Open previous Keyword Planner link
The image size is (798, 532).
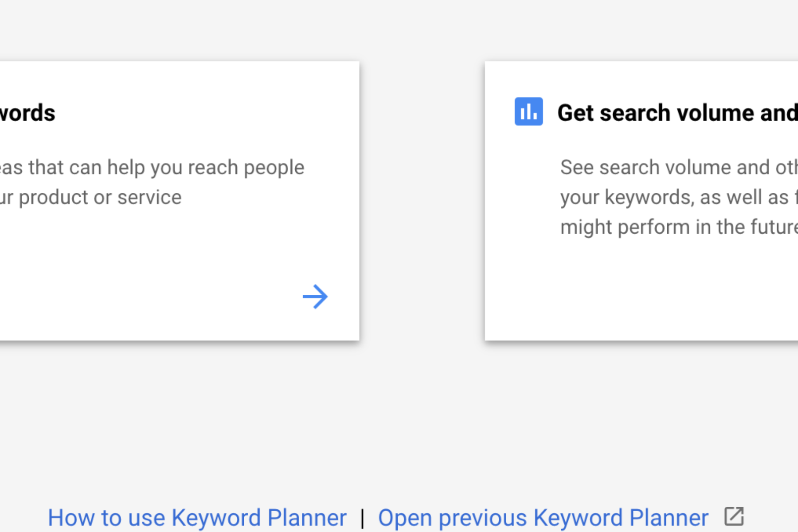point(543,517)
